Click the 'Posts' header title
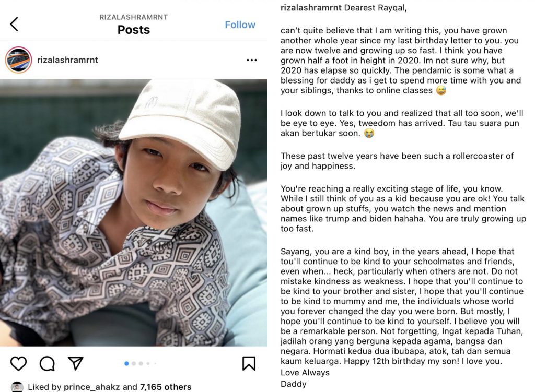 pos(134,30)
